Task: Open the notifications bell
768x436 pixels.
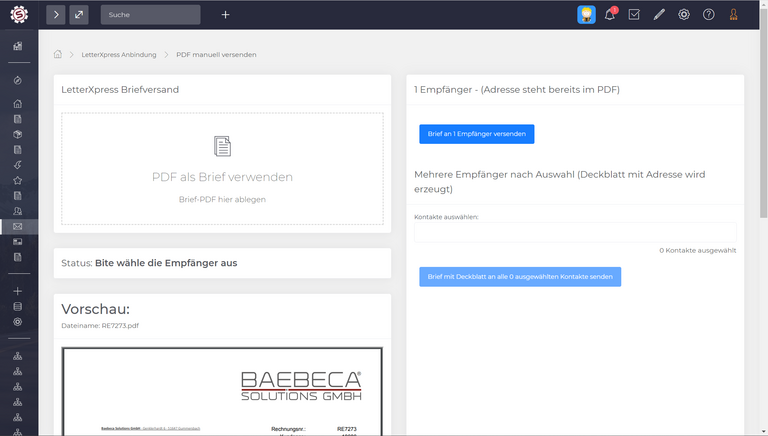Action: [x=610, y=15]
